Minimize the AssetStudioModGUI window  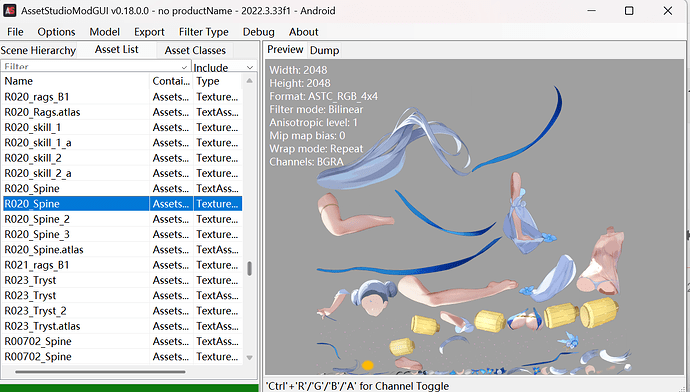tap(591, 11)
